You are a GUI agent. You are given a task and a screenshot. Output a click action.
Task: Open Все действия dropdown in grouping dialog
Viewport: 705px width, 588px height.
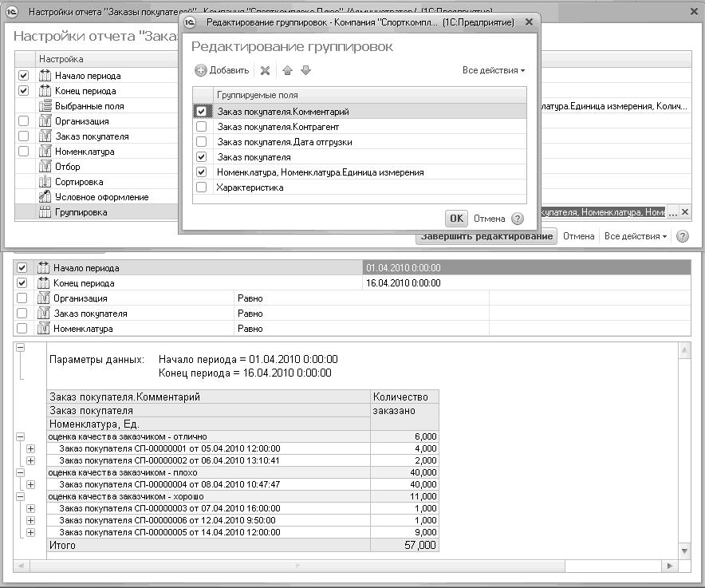tap(493, 70)
